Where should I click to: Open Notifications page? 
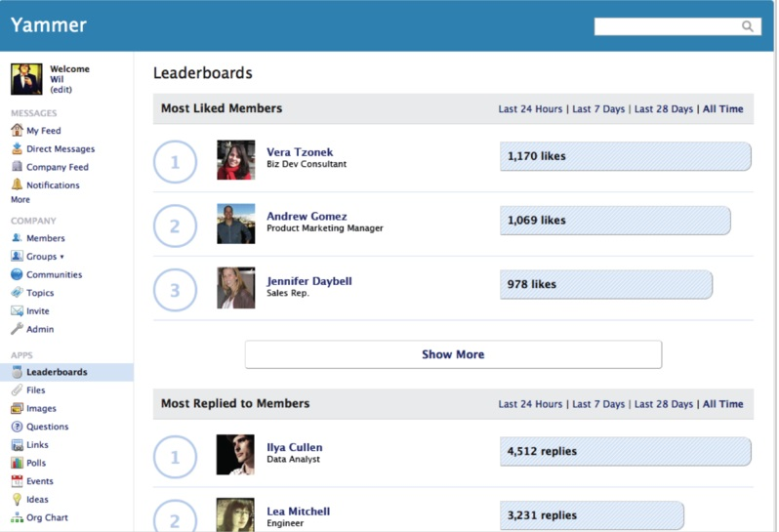[53, 184]
